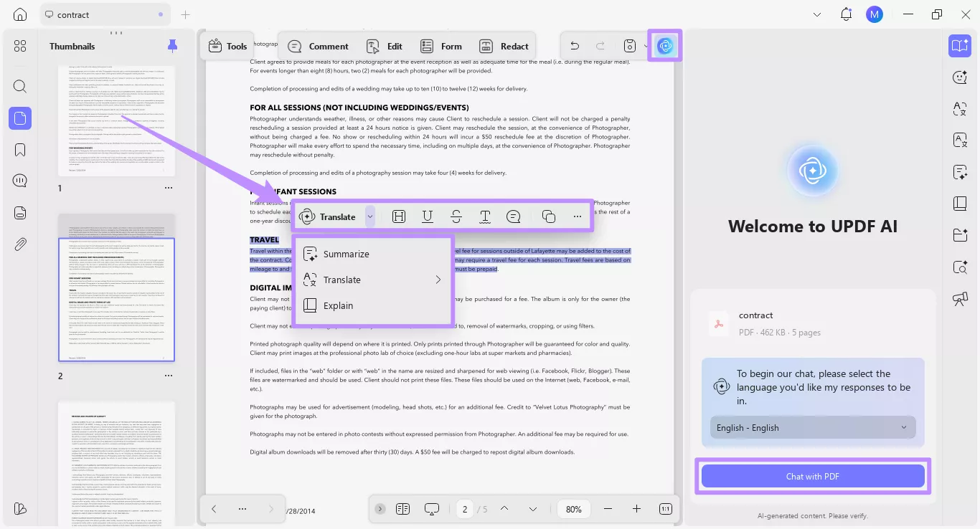Open the user account avatar M

tap(874, 14)
